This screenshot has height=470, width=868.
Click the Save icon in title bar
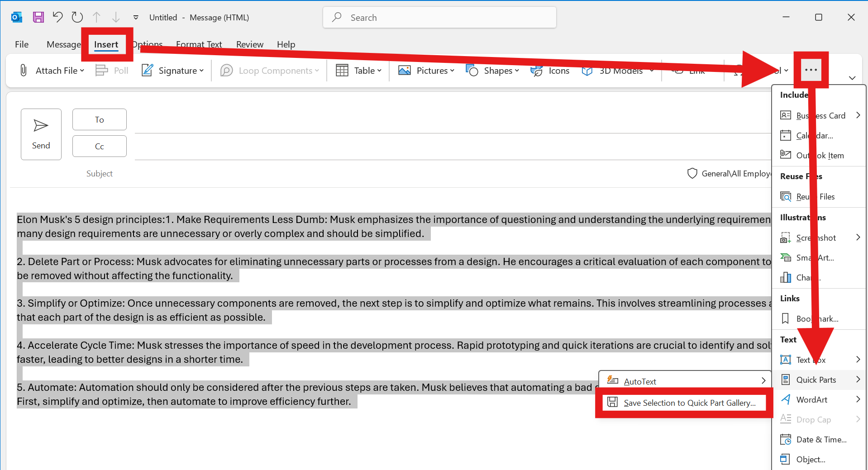[38, 17]
